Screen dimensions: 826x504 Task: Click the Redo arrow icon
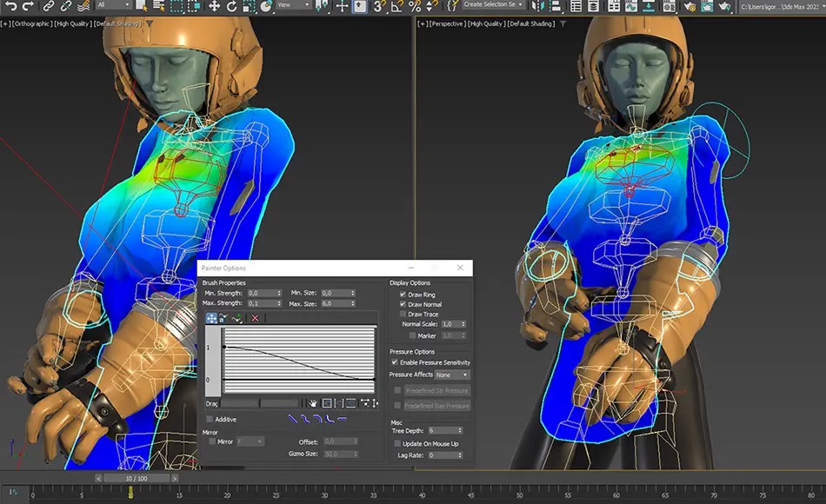pos(28,6)
